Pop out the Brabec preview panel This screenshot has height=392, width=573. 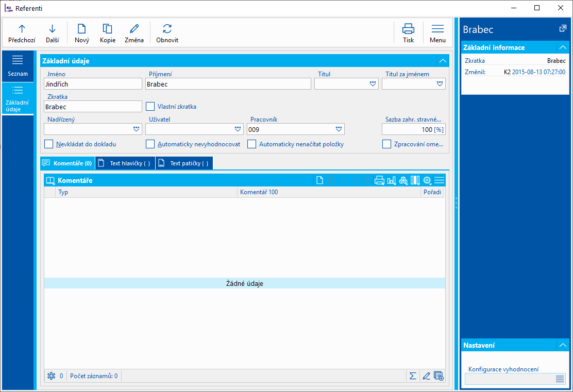click(x=563, y=28)
